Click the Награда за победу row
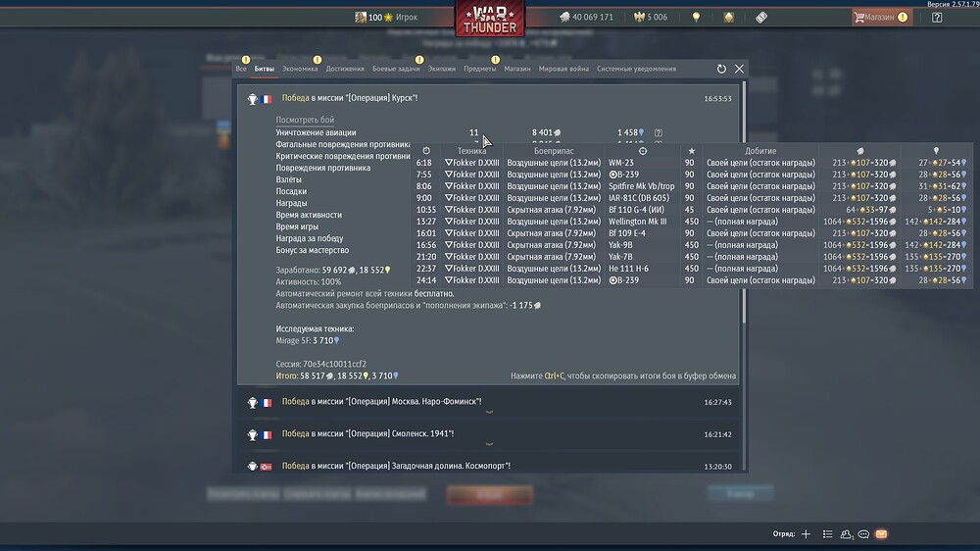The image size is (980, 551). [310, 238]
